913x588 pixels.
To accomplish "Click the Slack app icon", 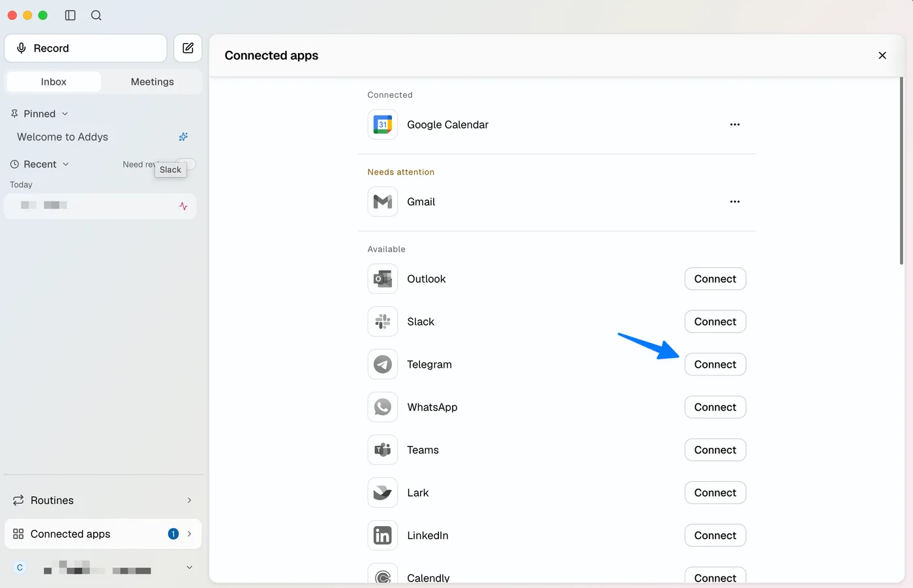I will tap(383, 321).
